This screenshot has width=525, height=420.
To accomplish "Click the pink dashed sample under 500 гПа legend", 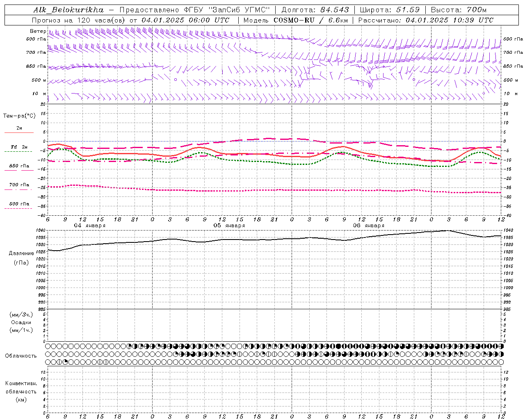I will pos(18,208).
